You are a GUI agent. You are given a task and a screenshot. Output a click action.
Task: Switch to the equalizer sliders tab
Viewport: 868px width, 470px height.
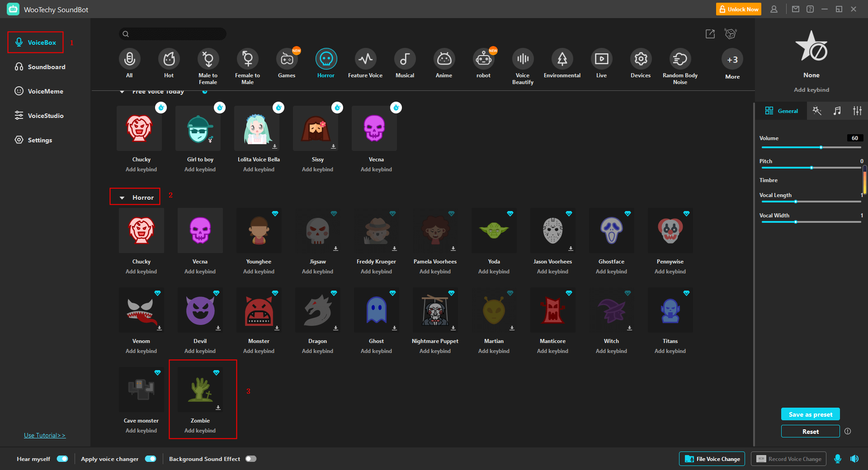click(857, 111)
